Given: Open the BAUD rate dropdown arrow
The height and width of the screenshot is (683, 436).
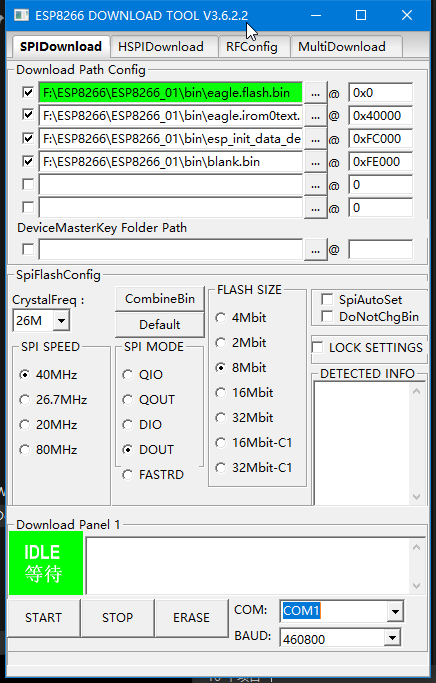Looking at the screenshot, I should [392, 639].
